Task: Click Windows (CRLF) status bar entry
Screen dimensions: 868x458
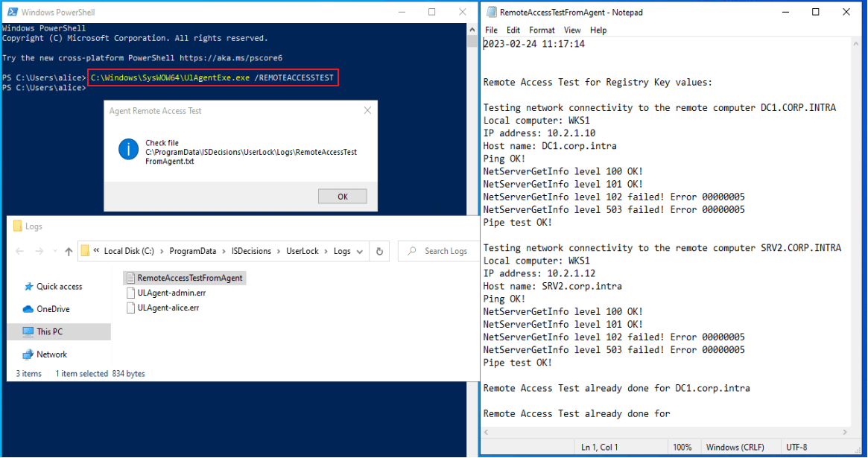Action: 735,447
